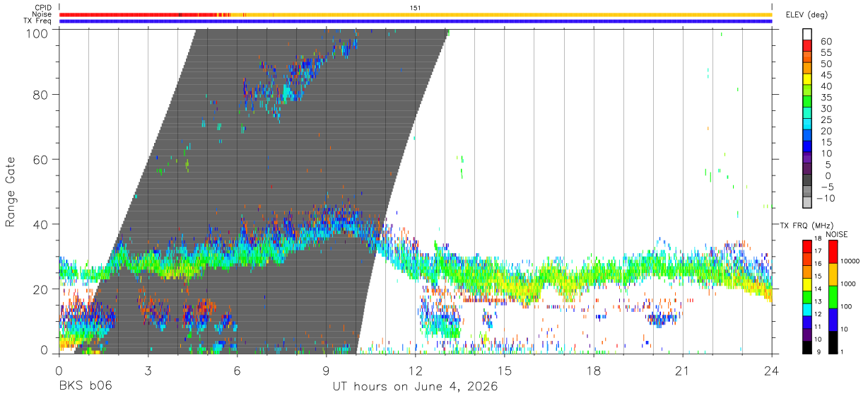Click the 1000 label on NOISE colorbar
Screen dimensions: 868x401
(848, 284)
